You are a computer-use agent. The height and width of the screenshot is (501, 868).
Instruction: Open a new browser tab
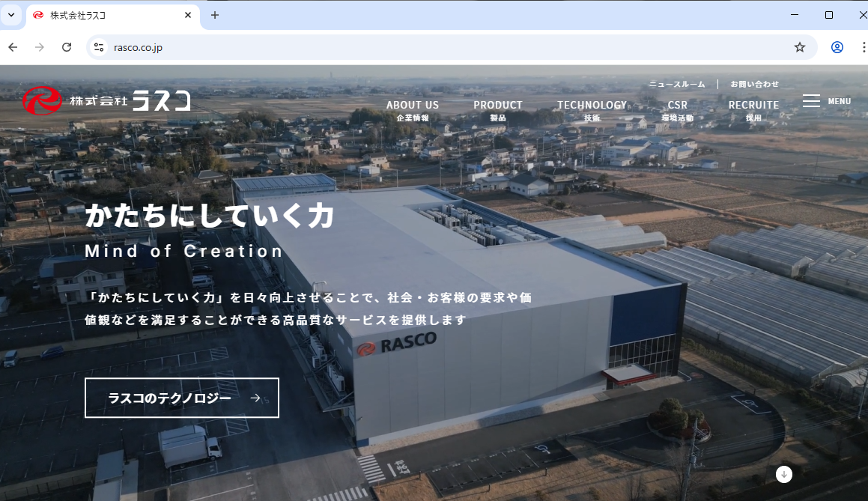[215, 14]
